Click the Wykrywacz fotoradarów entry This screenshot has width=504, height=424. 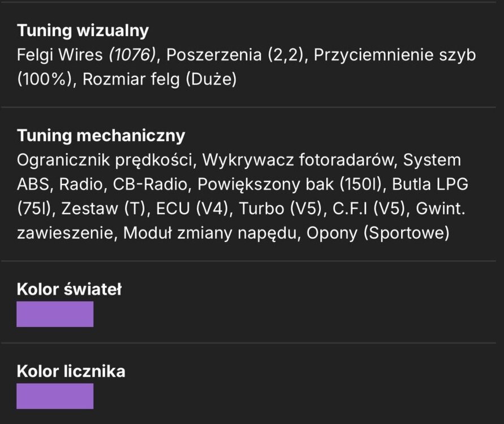pos(298,161)
